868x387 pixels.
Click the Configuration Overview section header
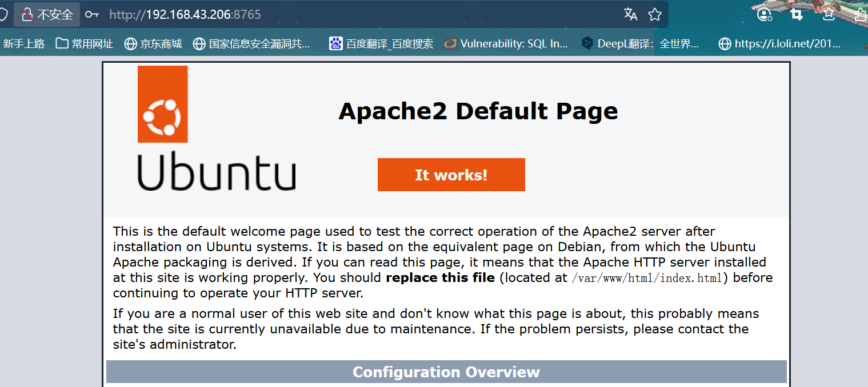pos(446,372)
